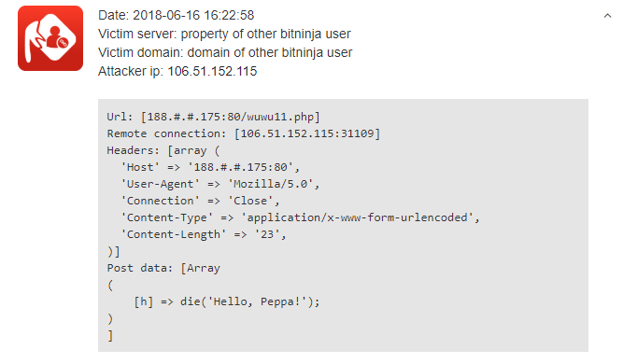Click the Post data: [Array line
The image size is (623, 364).
coord(163,268)
